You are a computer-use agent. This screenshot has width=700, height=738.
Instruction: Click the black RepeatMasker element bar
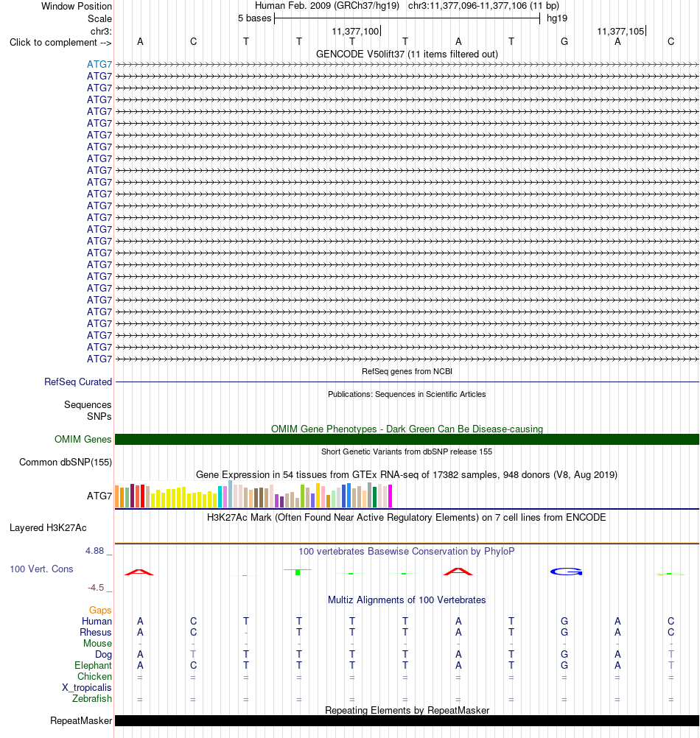click(407, 720)
